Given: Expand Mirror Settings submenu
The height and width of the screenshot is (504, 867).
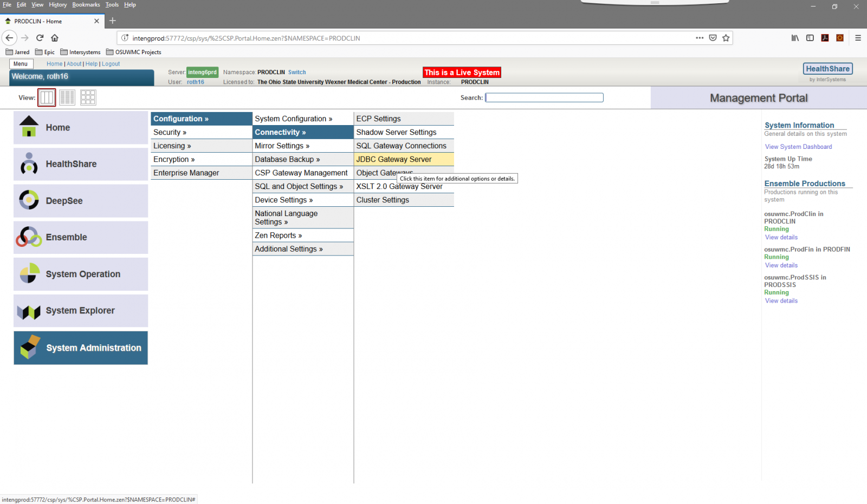Looking at the screenshot, I should click(303, 146).
